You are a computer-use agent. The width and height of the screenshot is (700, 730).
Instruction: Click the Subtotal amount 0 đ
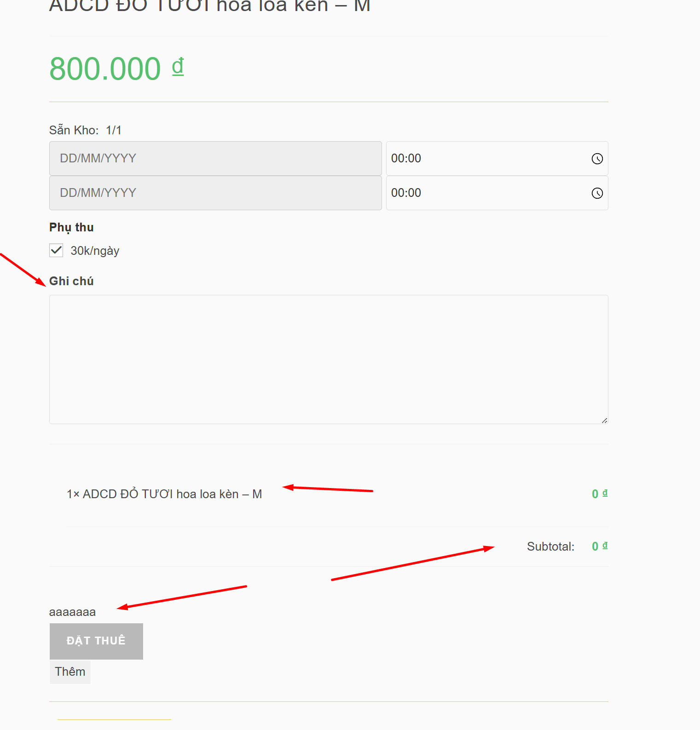click(599, 546)
